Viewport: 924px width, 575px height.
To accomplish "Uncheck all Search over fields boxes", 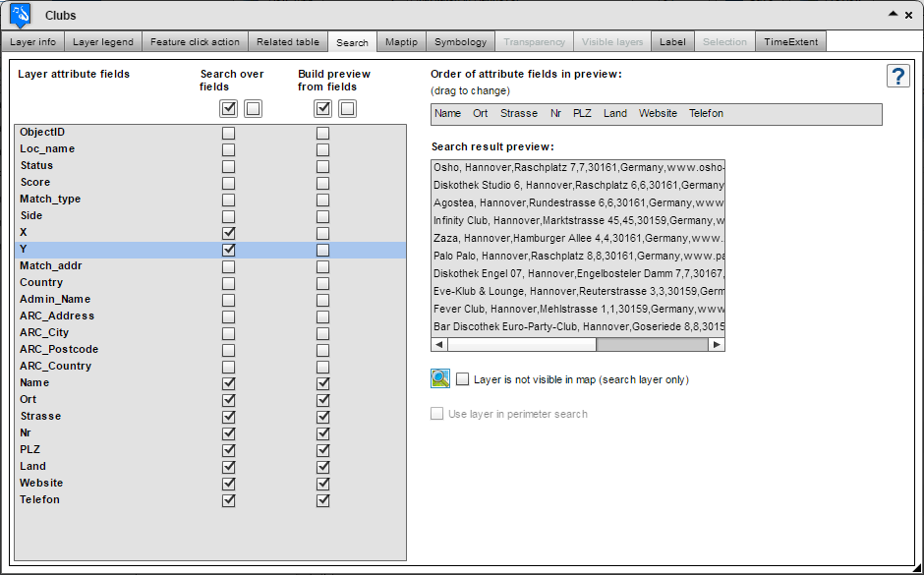I will pyautogui.click(x=253, y=108).
